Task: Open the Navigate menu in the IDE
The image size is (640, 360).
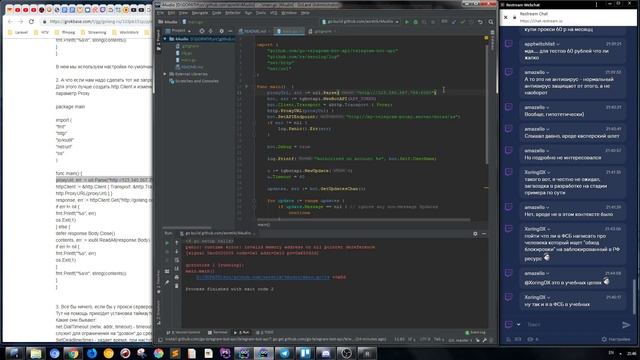Action: click(x=200, y=13)
